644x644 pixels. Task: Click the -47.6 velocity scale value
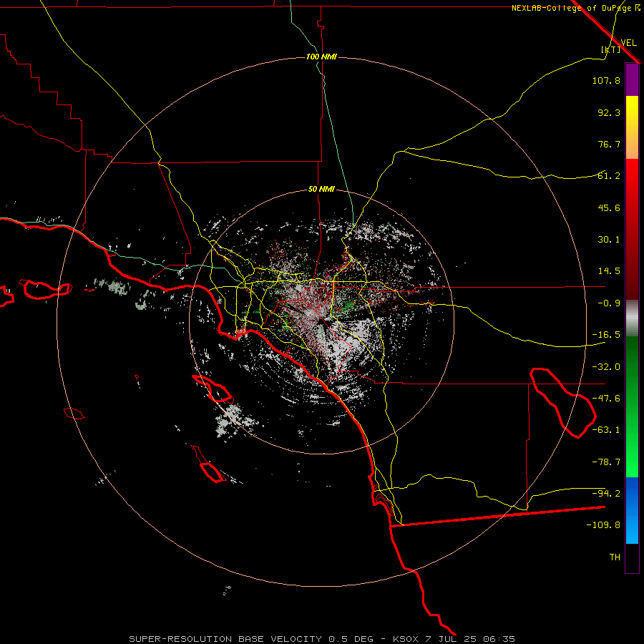[x=606, y=399]
